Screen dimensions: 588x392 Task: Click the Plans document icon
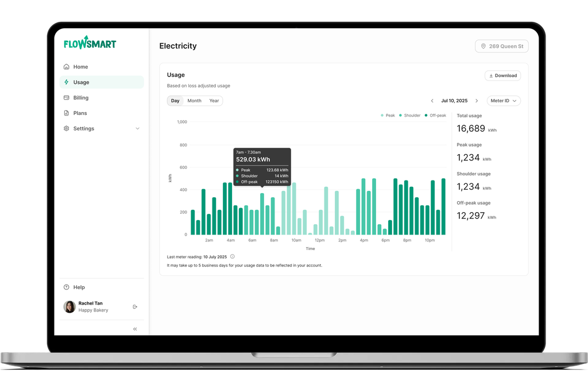[x=67, y=113]
